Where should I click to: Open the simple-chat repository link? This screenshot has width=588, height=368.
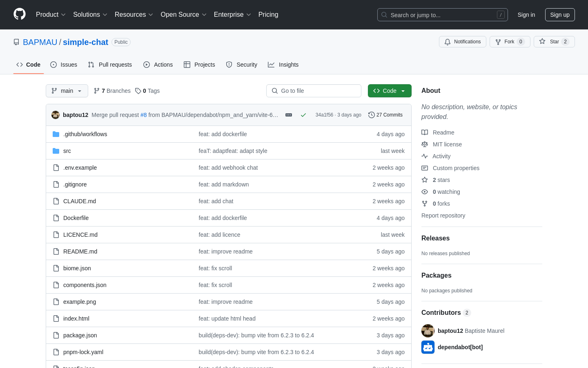point(85,42)
